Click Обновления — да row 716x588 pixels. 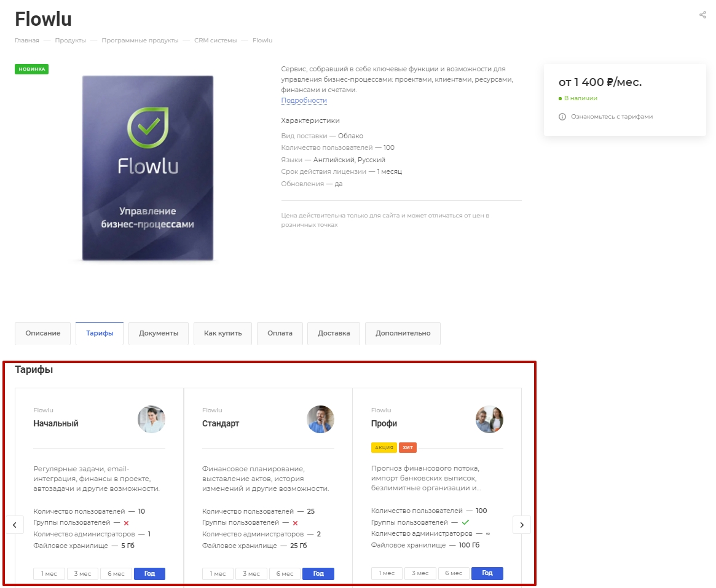pos(312,184)
